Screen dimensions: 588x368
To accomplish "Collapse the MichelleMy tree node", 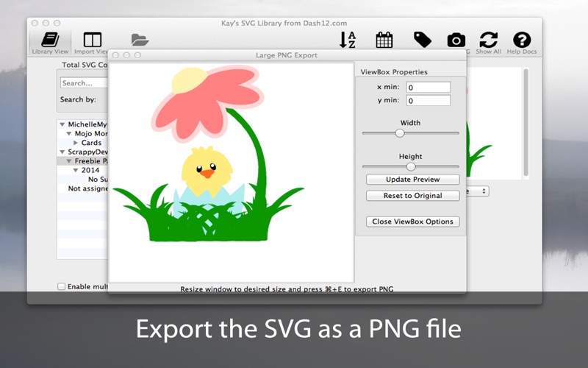I will (62, 125).
